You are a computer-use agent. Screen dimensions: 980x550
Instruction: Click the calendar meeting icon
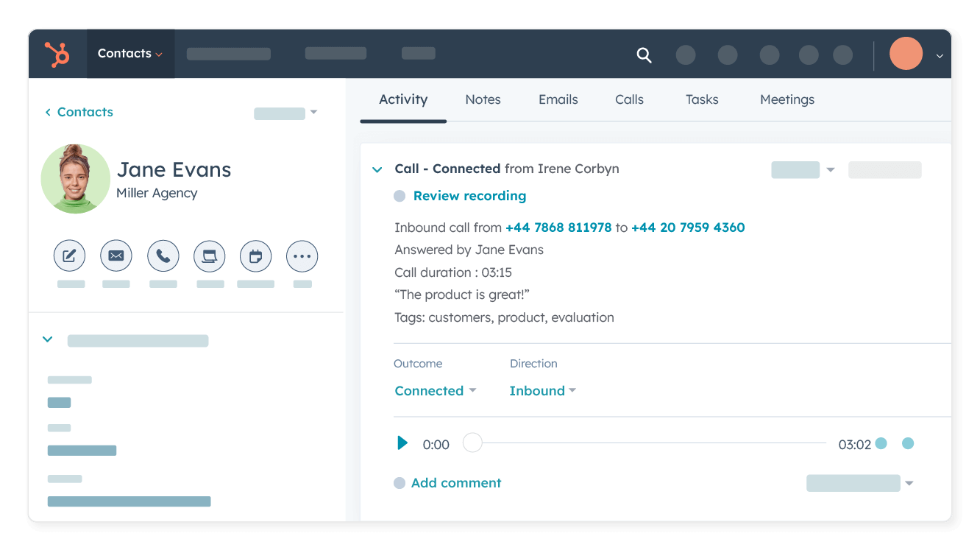click(256, 256)
